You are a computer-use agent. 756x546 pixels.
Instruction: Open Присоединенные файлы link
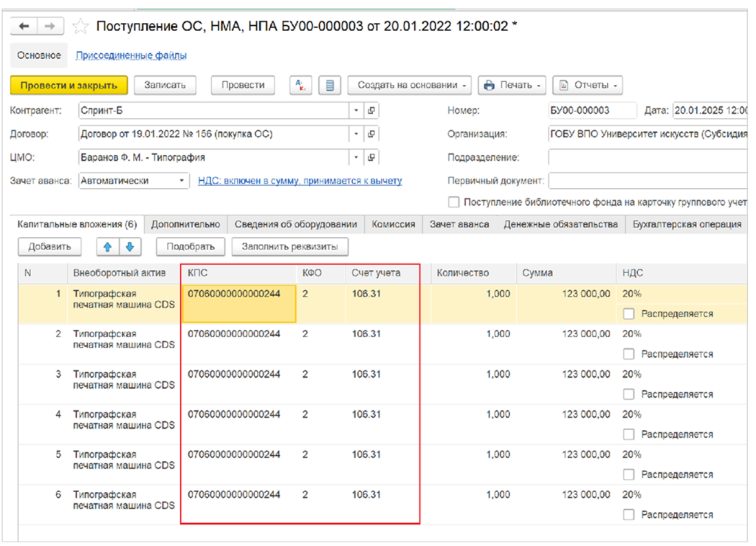[131, 55]
